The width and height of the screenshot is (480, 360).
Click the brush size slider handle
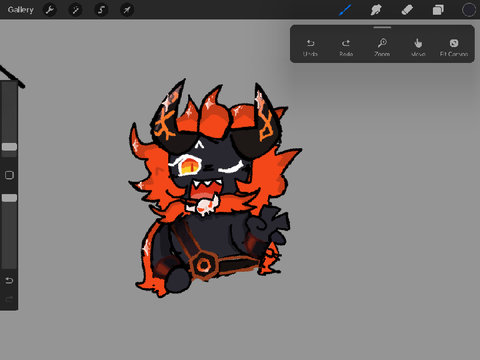[9, 147]
